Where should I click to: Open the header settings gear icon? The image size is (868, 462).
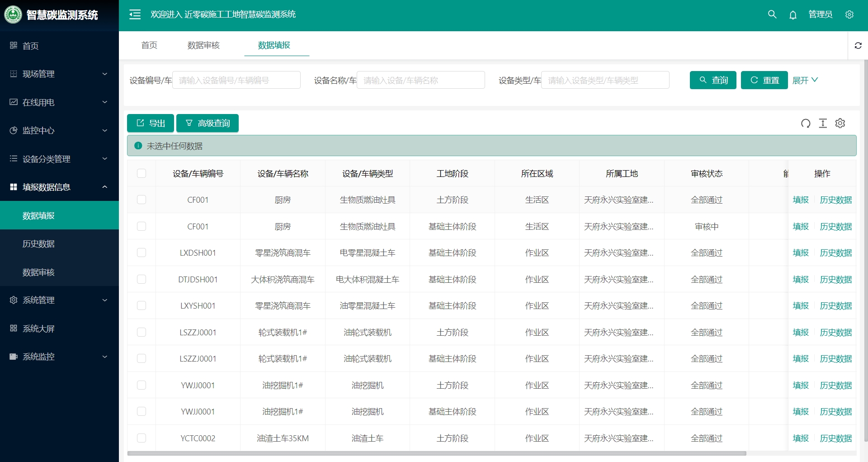pyautogui.click(x=849, y=14)
